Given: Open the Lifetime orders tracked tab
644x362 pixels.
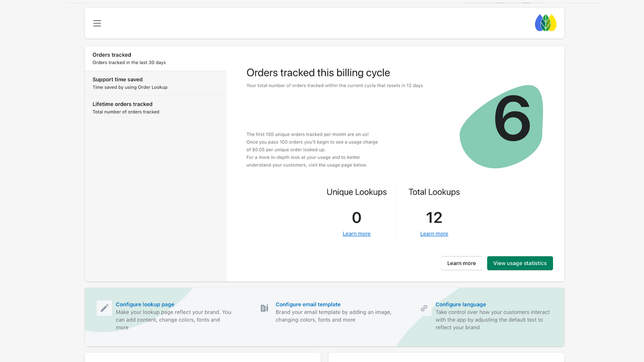Looking at the screenshot, I should click(x=156, y=108).
